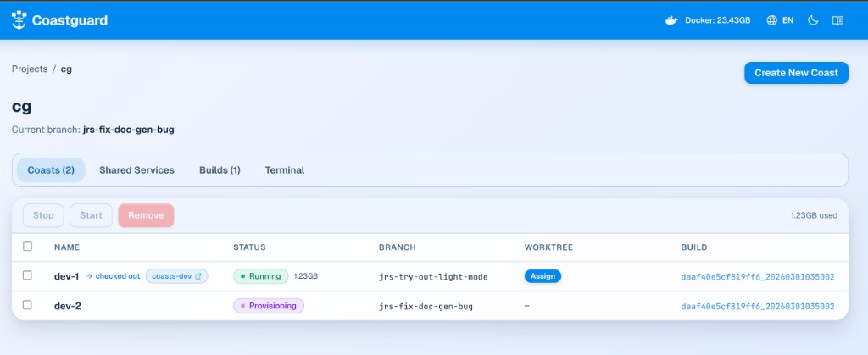Switch to the Shared Services tab
868x355 pixels.
[136, 170]
